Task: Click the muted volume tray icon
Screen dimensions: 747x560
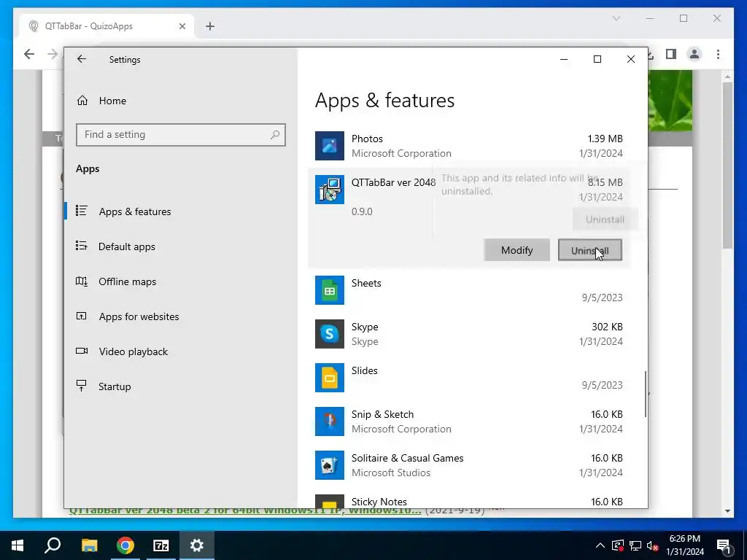Action: click(652, 545)
